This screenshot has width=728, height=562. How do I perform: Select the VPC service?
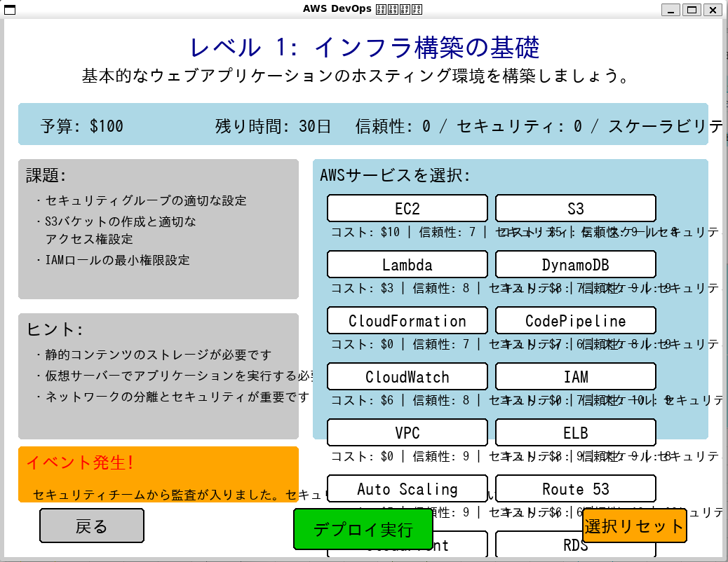(x=407, y=432)
